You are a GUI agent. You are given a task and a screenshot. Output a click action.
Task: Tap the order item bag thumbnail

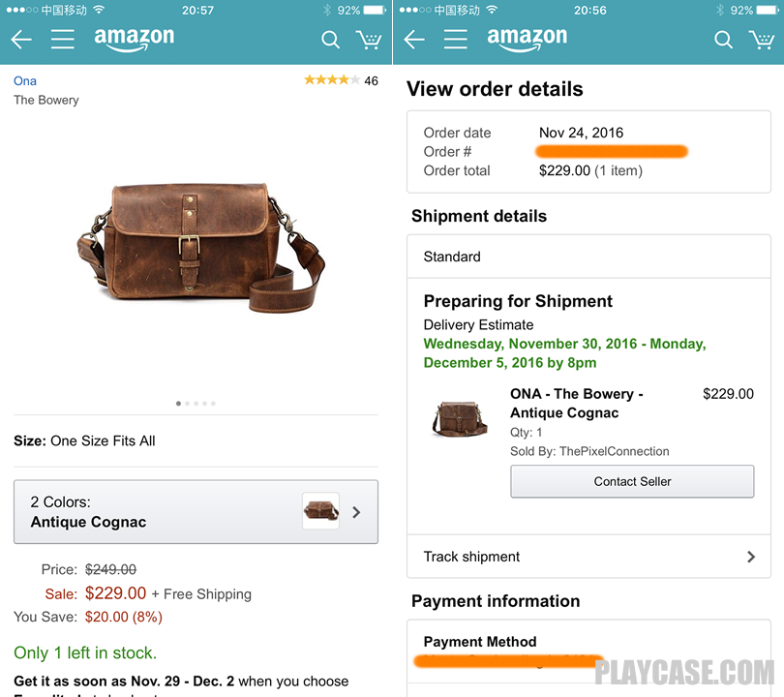(460, 418)
